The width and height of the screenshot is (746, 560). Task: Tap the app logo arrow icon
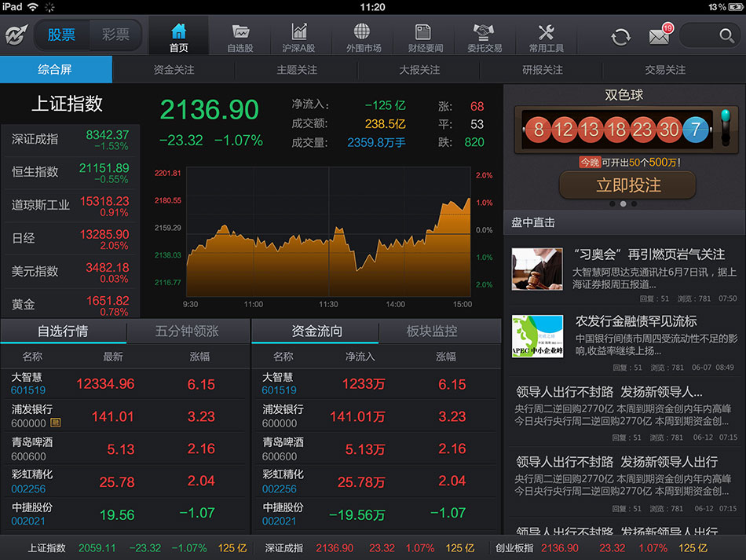tap(16, 35)
